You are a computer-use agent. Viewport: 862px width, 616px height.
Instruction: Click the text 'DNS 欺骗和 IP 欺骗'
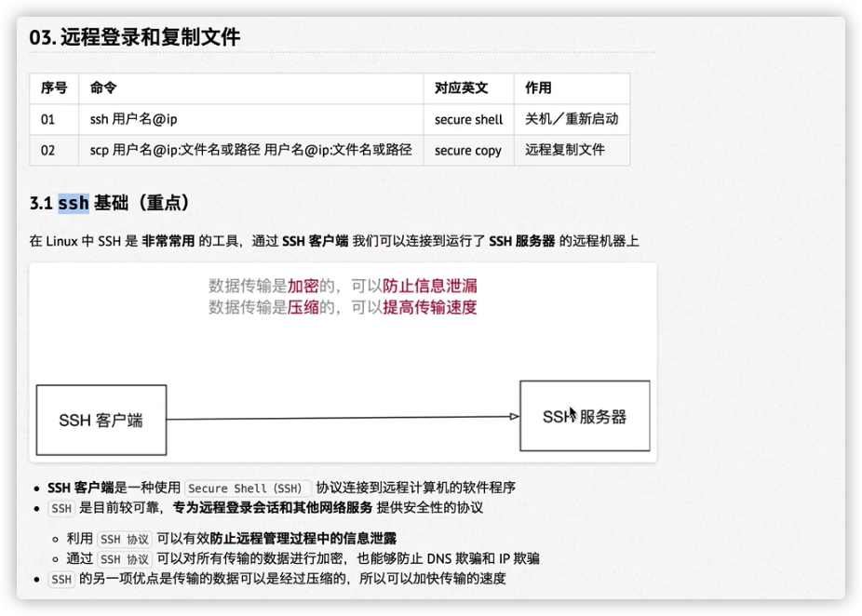point(483,559)
